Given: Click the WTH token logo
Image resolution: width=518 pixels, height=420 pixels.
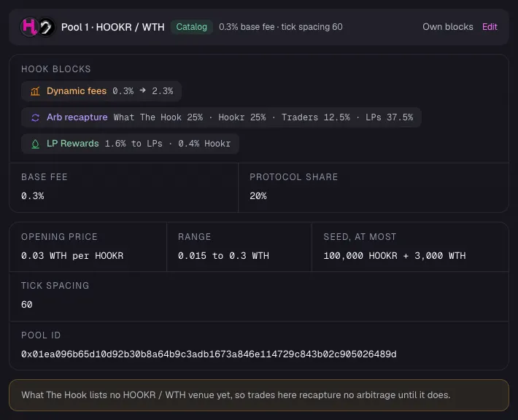Looking at the screenshot, I should pos(47,27).
